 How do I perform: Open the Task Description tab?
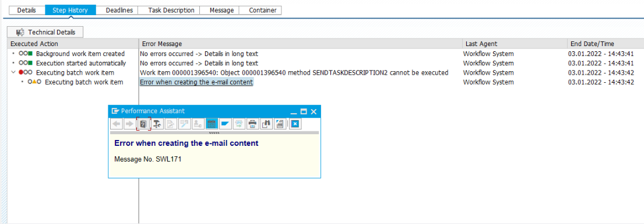171,10
